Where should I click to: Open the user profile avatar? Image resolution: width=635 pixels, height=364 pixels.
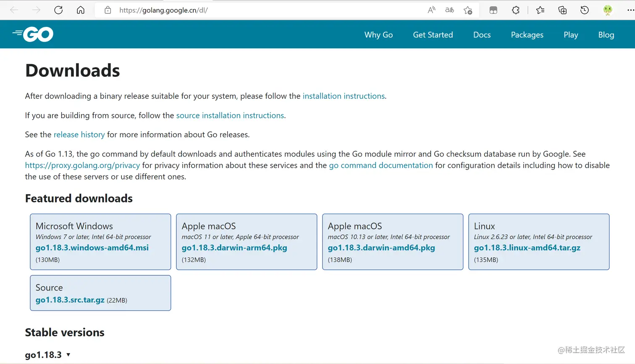click(x=607, y=10)
